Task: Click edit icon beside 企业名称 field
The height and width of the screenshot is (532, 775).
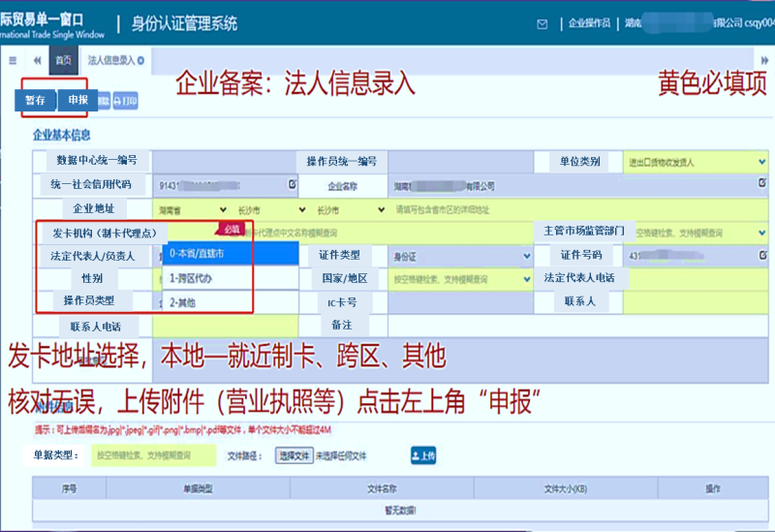Action: pyautogui.click(x=763, y=184)
